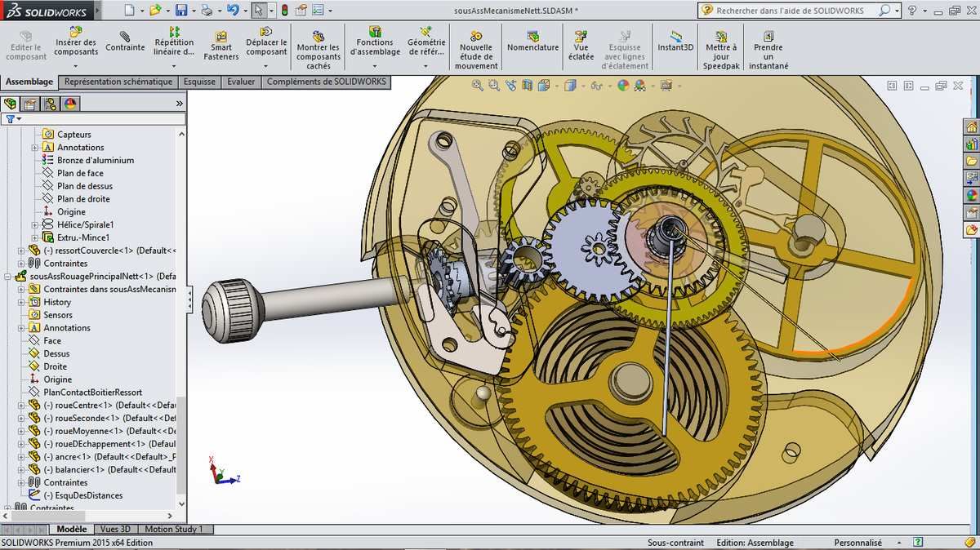Open the PropertyManager tab
980x550 pixels.
coord(30,104)
